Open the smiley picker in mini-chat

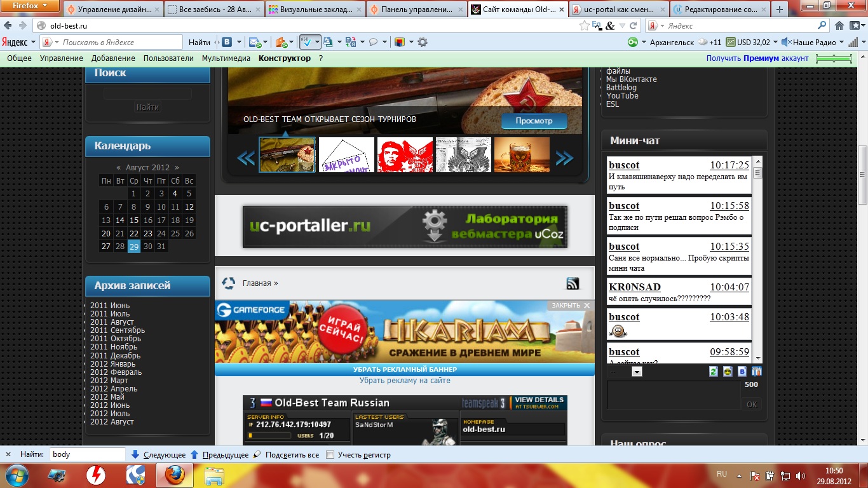point(728,372)
